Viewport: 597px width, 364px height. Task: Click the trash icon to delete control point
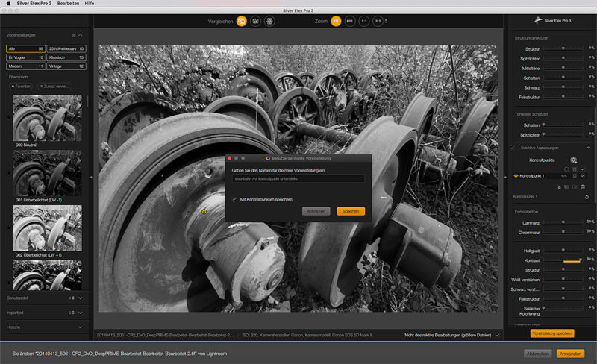pos(583,187)
